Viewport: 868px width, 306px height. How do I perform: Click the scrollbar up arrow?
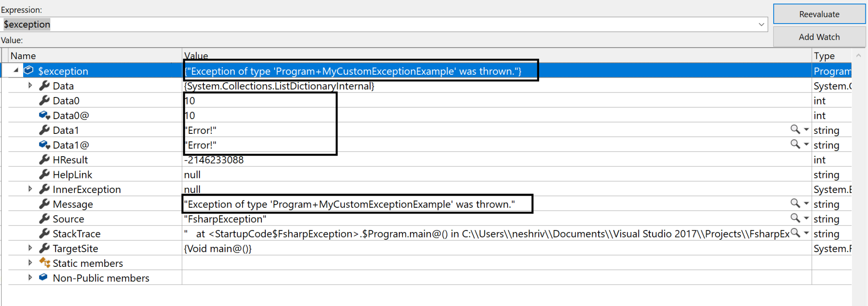pos(859,56)
